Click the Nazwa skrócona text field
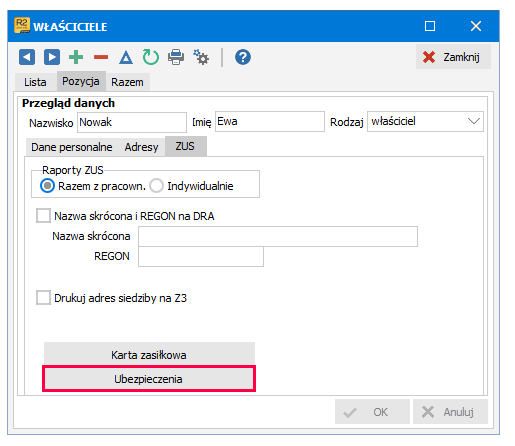Screen dimensions: 515x446 278,236
